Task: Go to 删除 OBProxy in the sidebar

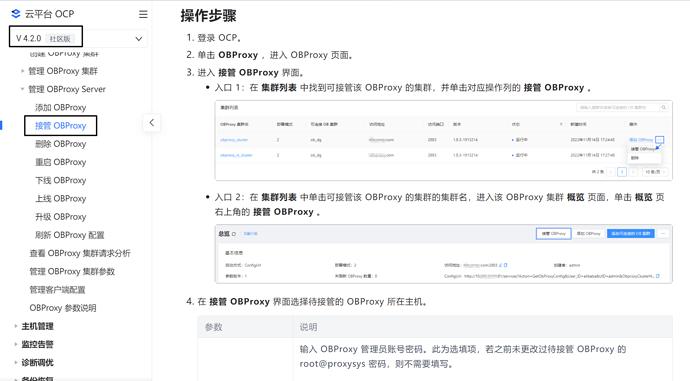Action: tap(61, 144)
